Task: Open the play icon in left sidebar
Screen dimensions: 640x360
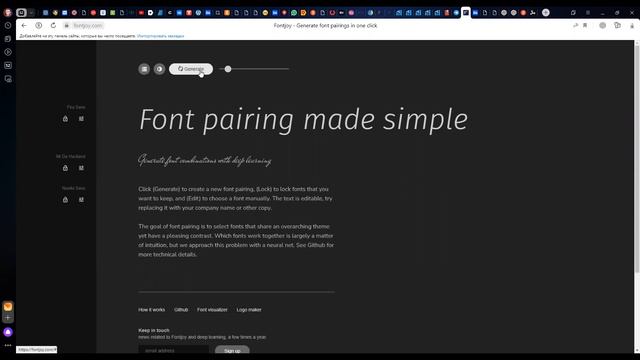Action: 8,52
